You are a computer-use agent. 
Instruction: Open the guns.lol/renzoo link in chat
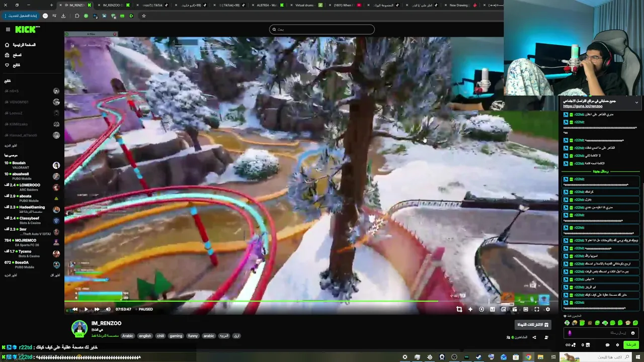[x=583, y=107]
